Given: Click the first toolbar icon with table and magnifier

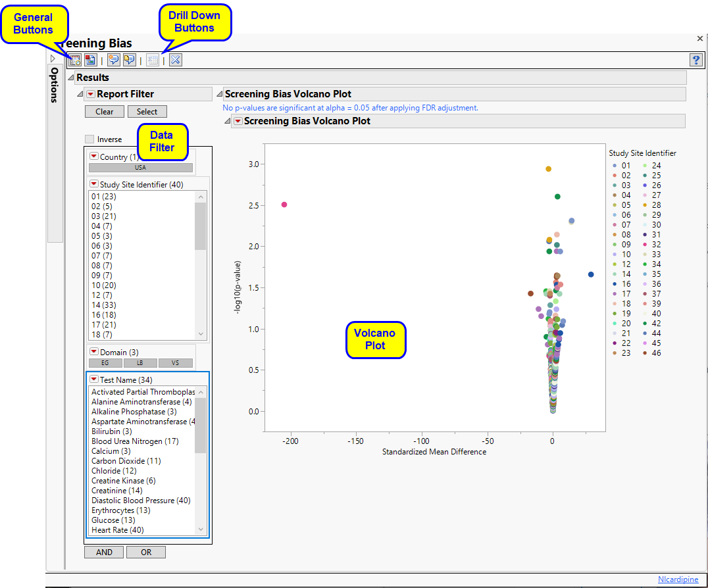Looking at the screenshot, I should click(75, 60).
